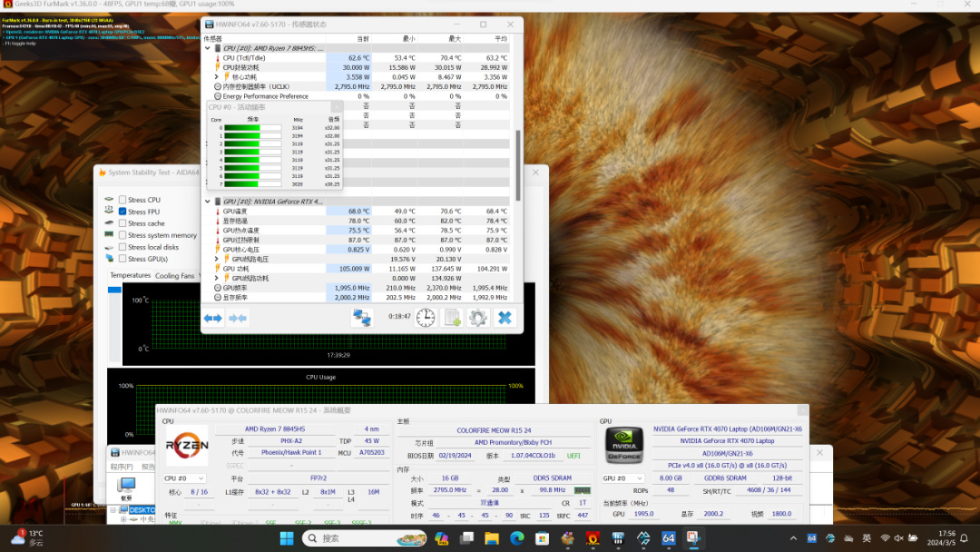Click the Windows search box
This screenshot has width=980, height=552.
coord(365,538)
